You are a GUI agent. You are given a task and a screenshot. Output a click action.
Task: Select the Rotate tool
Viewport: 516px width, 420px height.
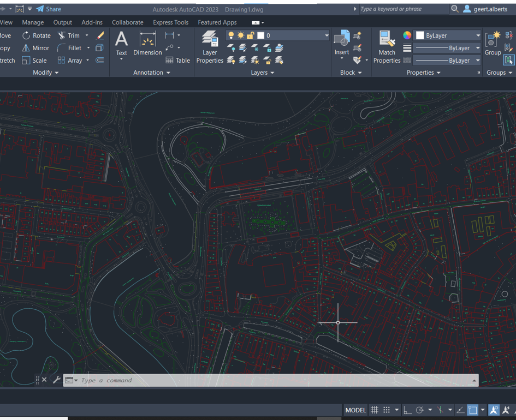(x=36, y=35)
